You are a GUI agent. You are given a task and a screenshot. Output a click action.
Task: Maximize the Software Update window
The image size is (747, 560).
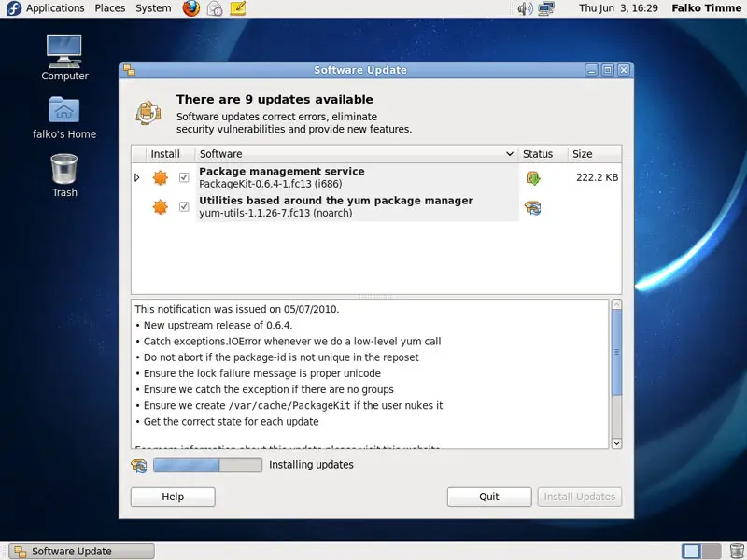point(608,71)
